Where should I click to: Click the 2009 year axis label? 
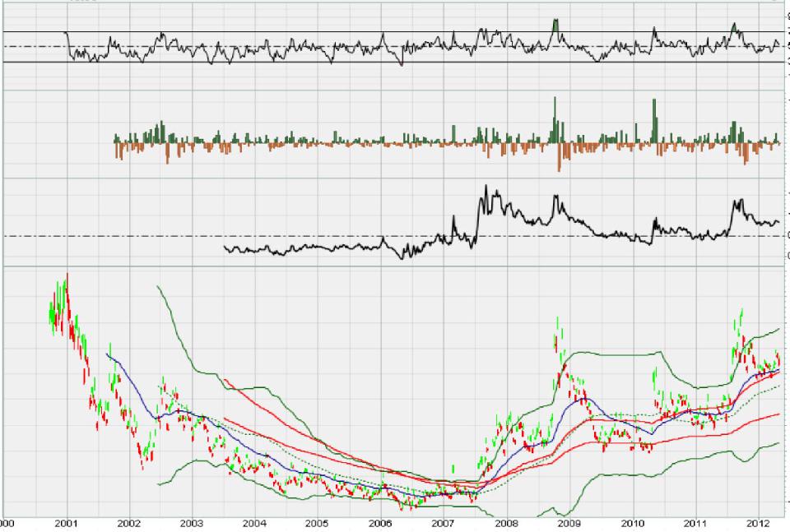[x=569, y=524]
